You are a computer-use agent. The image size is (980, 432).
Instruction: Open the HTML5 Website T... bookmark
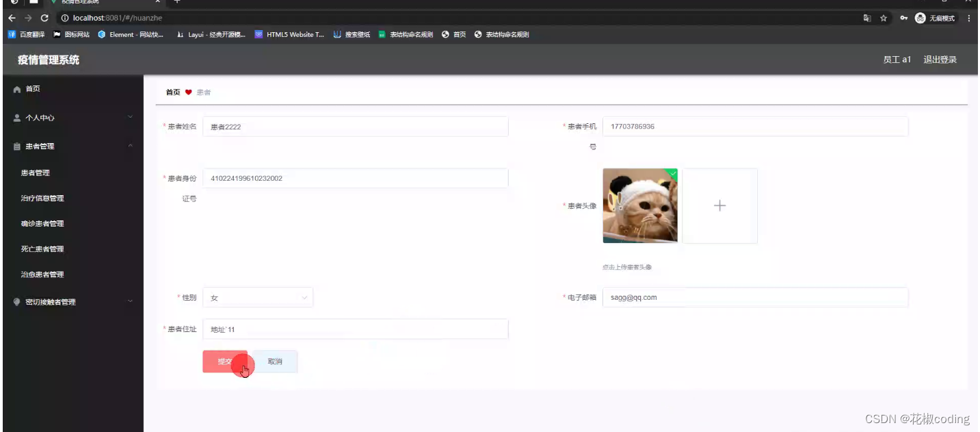coord(289,34)
